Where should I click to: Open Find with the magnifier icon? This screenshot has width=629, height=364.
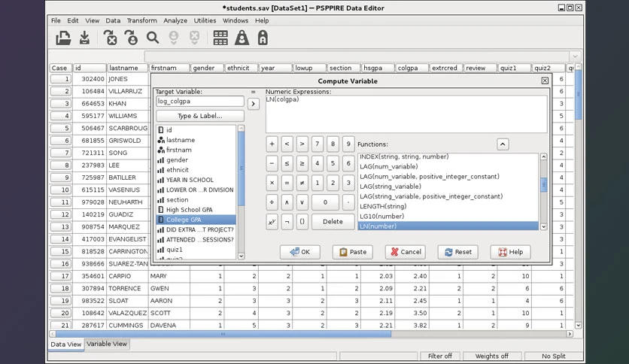[153, 38]
